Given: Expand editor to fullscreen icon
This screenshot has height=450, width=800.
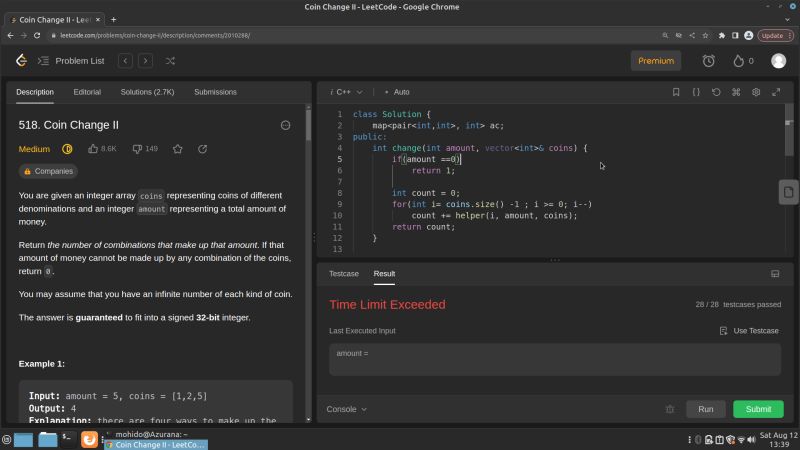Looking at the screenshot, I should (776, 92).
